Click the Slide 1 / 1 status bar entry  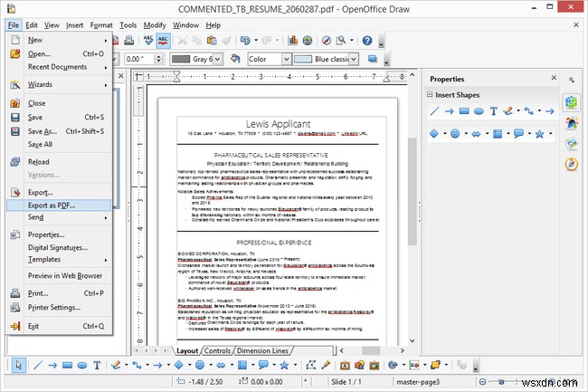pos(346,382)
